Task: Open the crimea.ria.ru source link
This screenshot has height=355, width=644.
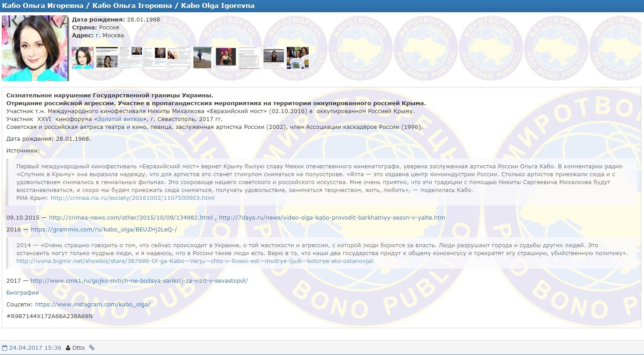Action: coord(133,198)
